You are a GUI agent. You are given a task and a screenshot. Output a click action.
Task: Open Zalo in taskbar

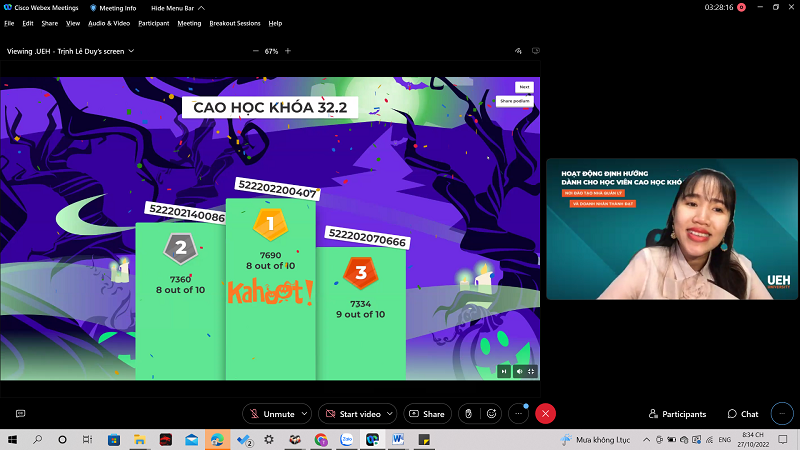[x=347, y=440]
